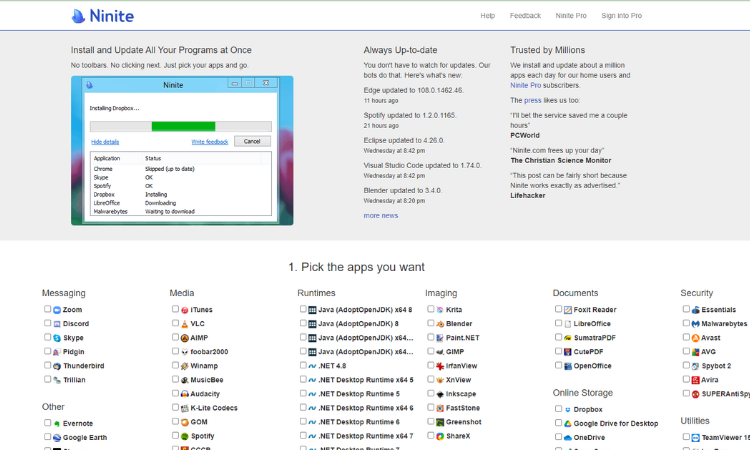Screen dimensions: 750x450
Task: Select the Paint.NET checkbox
Action: coord(430,337)
